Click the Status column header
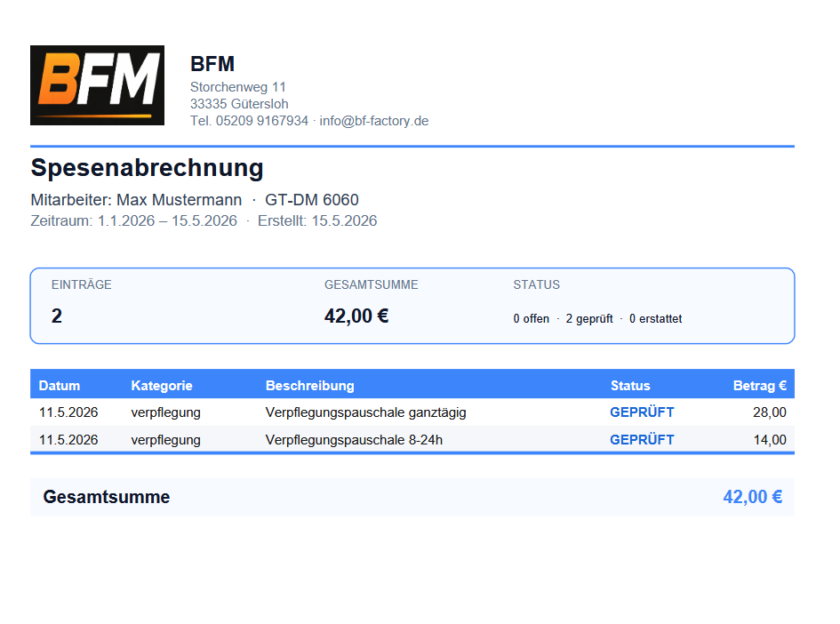840x624 pixels. pos(630,386)
